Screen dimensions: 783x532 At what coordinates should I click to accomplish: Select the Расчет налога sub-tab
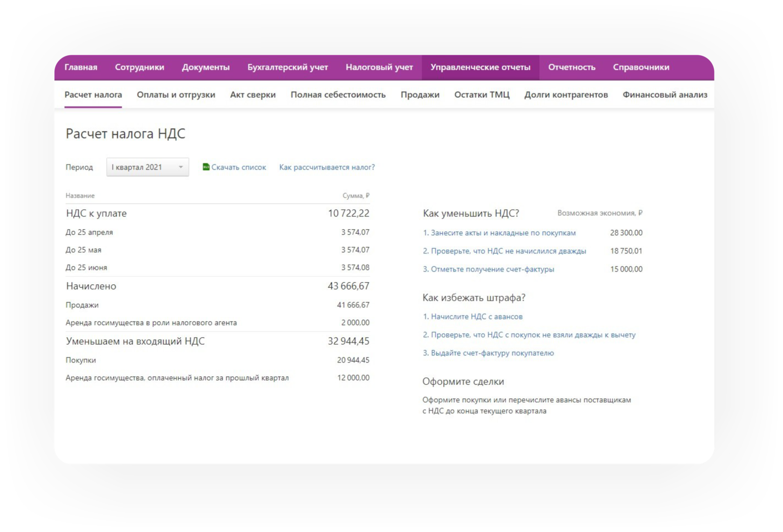click(x=93, y=95)
